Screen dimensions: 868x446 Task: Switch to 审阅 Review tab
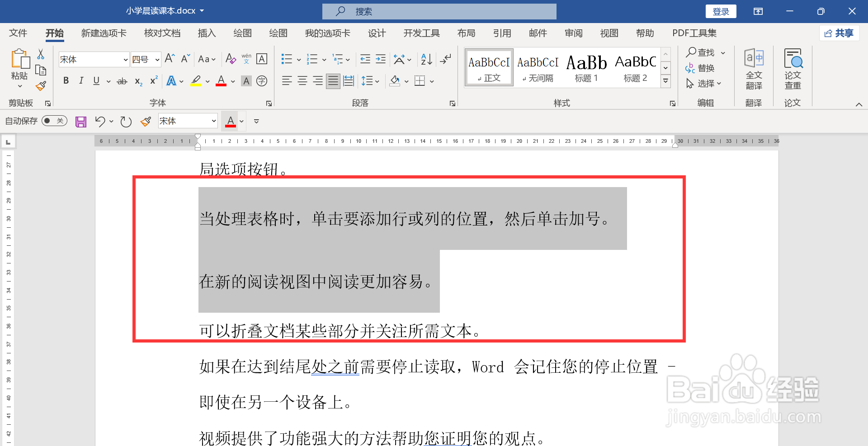point(574,33)
